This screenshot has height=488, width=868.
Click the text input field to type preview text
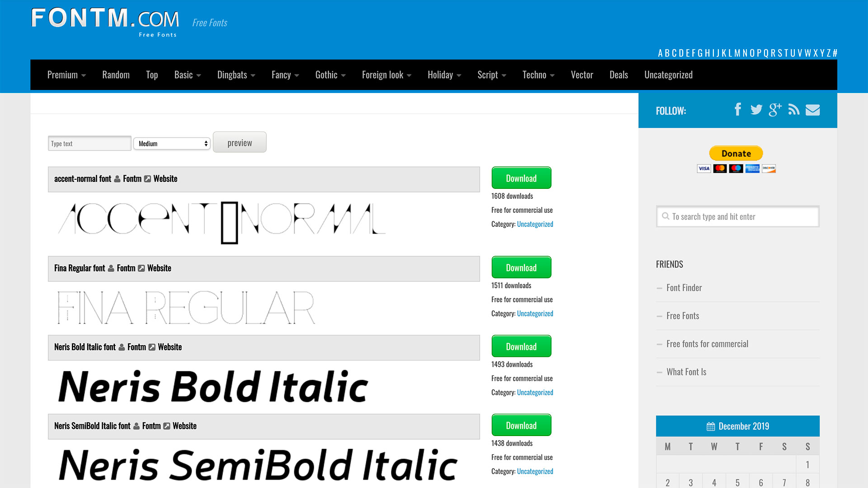(90, 143)
